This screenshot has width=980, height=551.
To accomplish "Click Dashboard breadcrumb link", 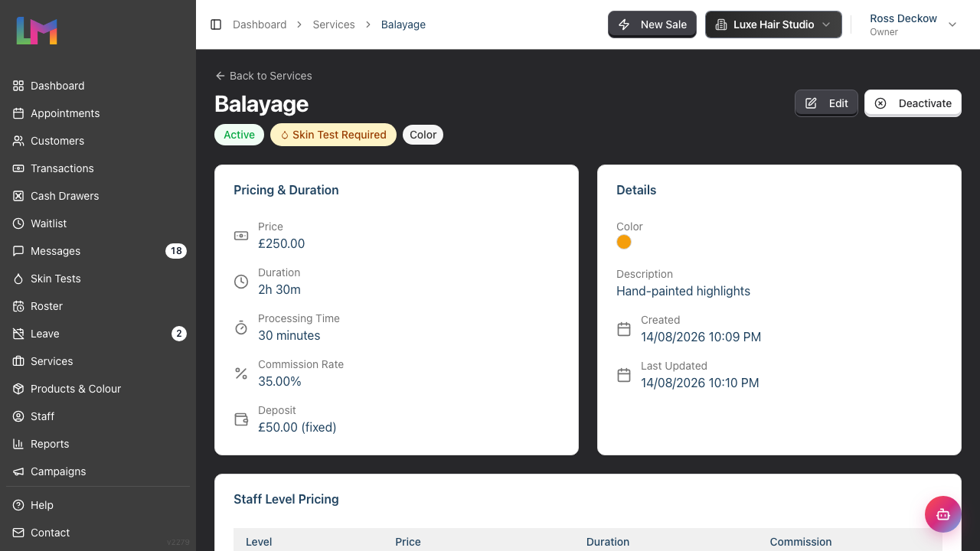I will pyautogui.click(x=260, y=24).
